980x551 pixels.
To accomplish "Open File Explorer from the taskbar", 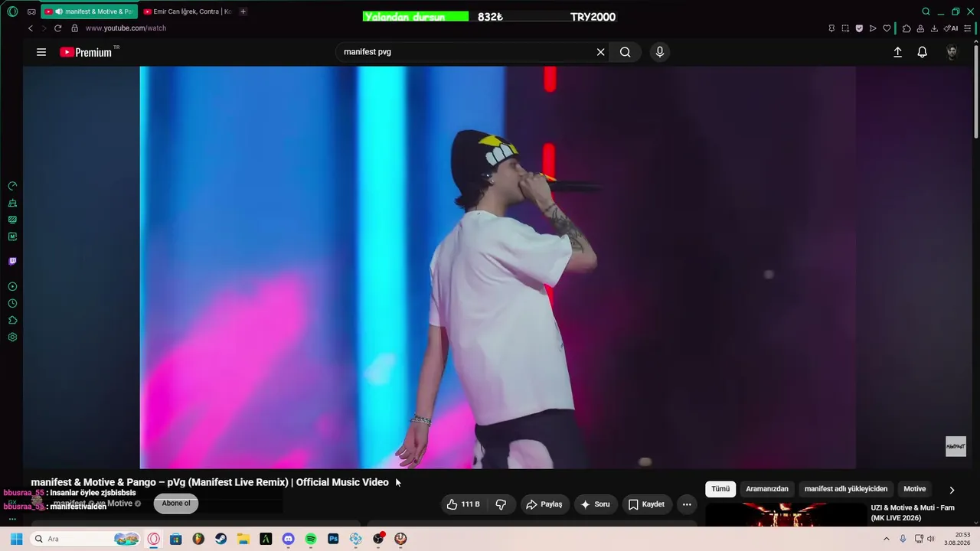I will [243, 539].
